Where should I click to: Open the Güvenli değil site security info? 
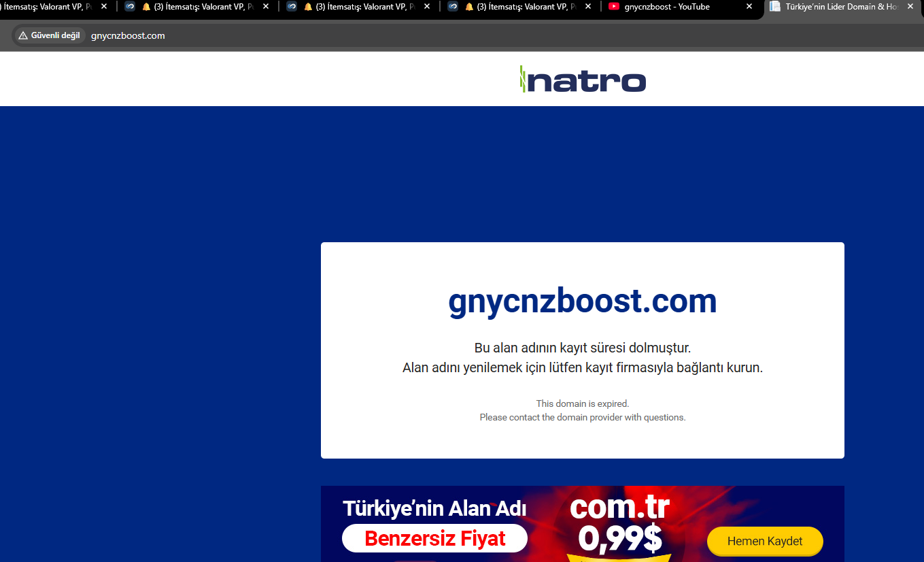(x=49, y=35)
